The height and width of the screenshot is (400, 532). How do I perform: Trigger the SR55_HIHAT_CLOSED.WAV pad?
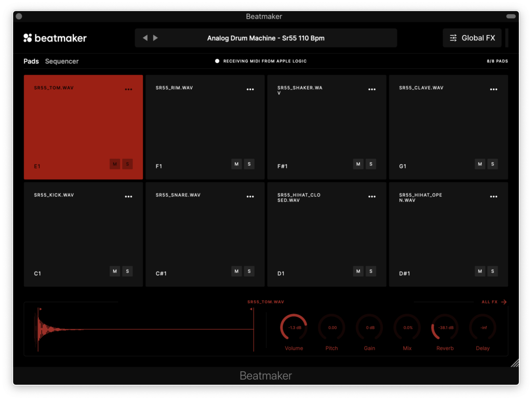[x=327, y=234]
